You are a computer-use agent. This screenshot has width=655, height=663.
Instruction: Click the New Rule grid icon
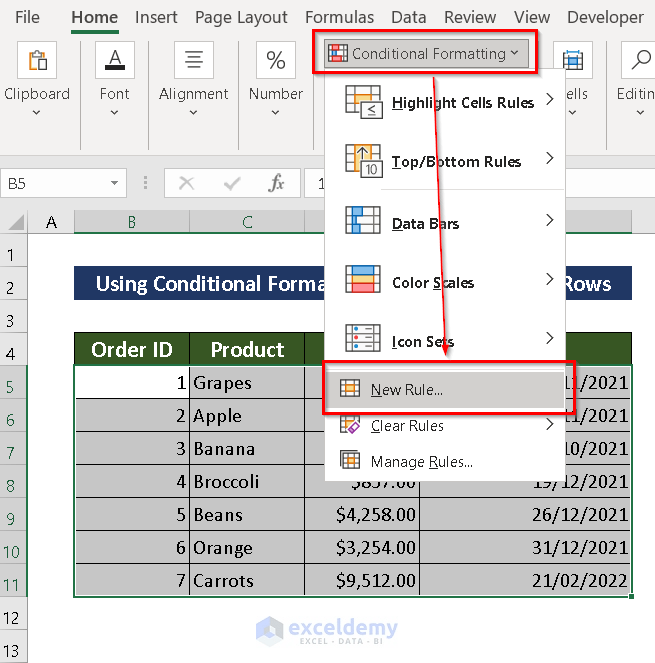350,388
